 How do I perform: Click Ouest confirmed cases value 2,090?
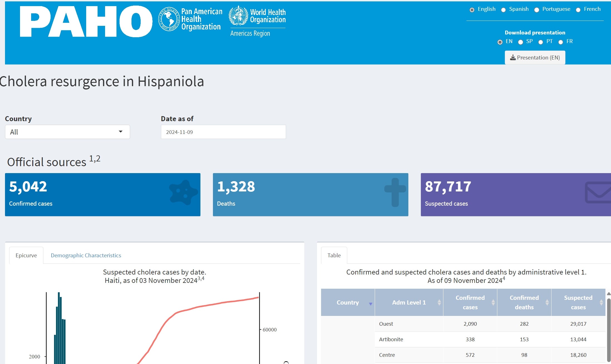[x=470, y=324]
